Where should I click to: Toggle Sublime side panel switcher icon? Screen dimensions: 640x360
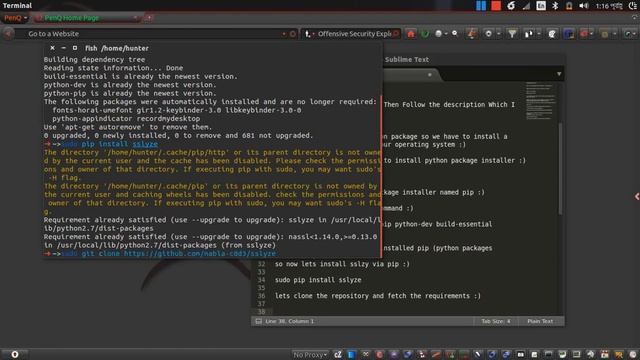point(258,321)
